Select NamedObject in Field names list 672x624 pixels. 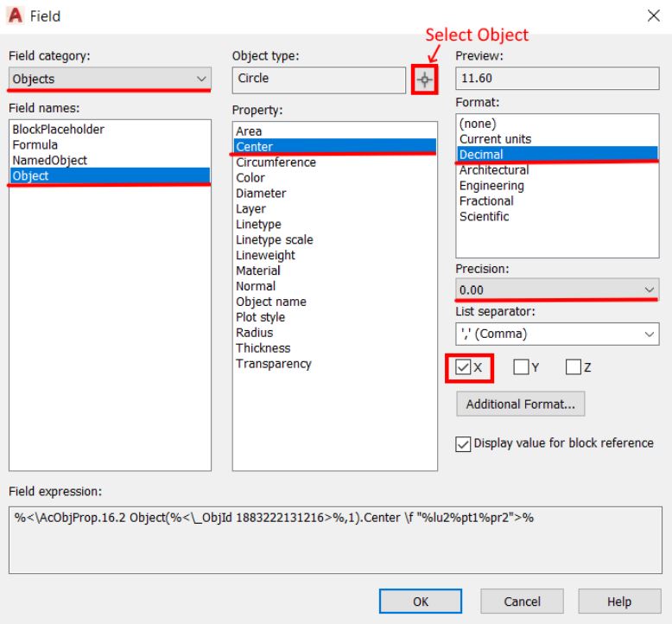click(110, 160)
